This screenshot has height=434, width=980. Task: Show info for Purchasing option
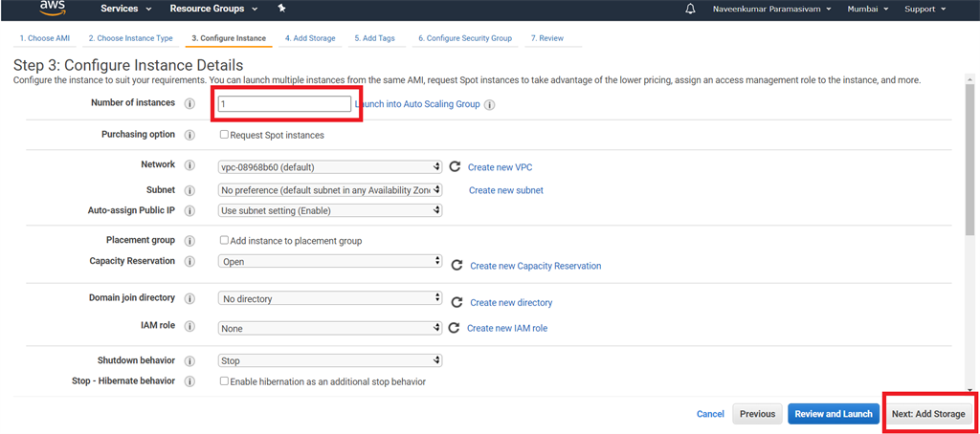click(x=190, y=135)
